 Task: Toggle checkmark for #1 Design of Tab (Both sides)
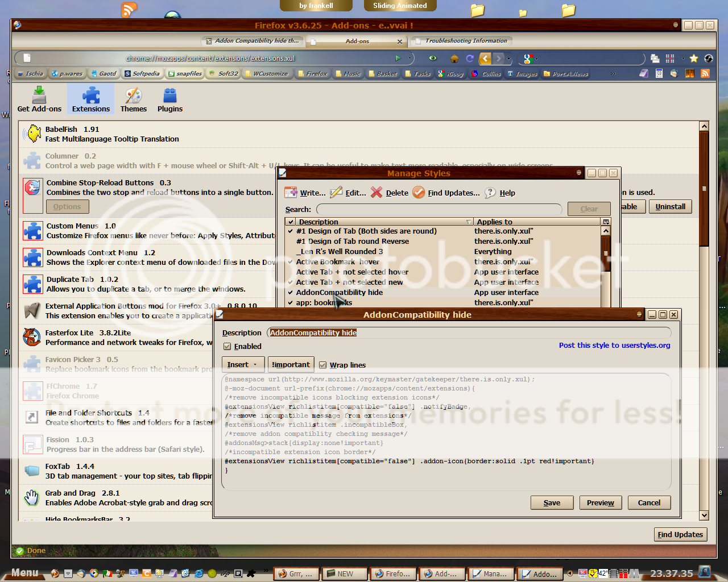pyautogui.click(x=291, y=231)
